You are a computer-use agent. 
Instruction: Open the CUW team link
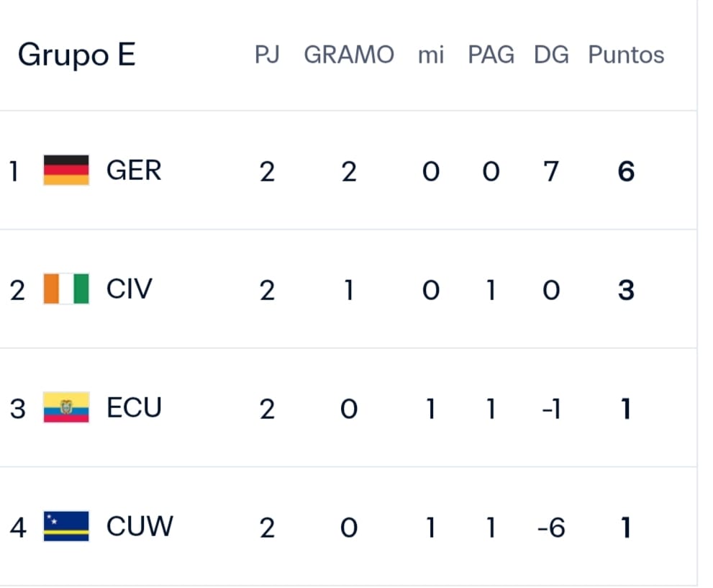[140, 527]
